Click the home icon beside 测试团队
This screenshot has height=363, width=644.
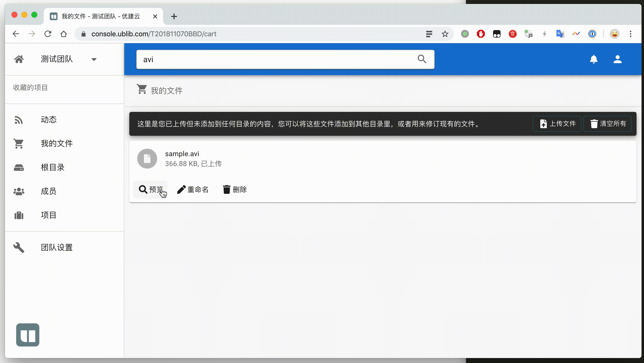pyautogui.click(x=19, y=59)
